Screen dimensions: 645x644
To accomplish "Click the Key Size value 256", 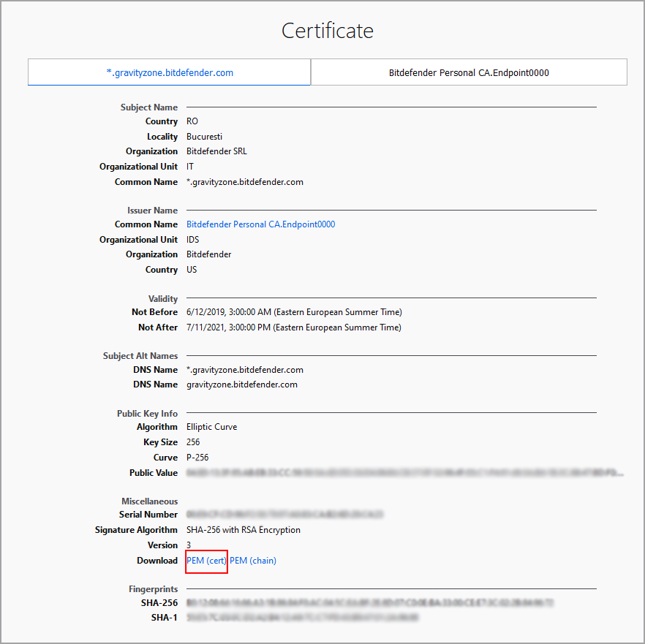I will pos(193,442).
